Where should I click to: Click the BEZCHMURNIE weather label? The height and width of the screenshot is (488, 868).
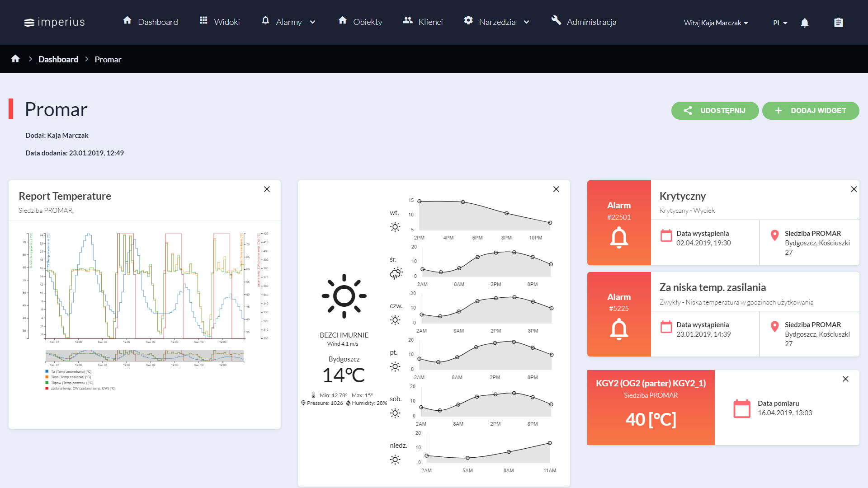pos(344,335)
